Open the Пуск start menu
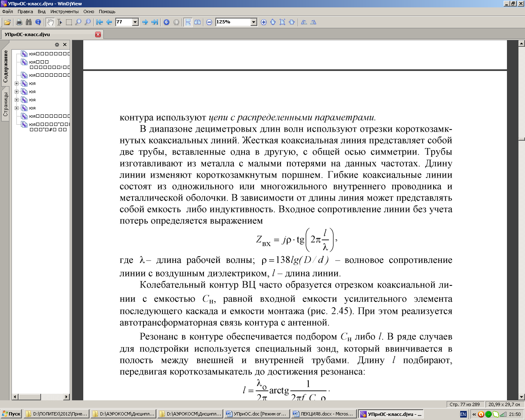 11,414
